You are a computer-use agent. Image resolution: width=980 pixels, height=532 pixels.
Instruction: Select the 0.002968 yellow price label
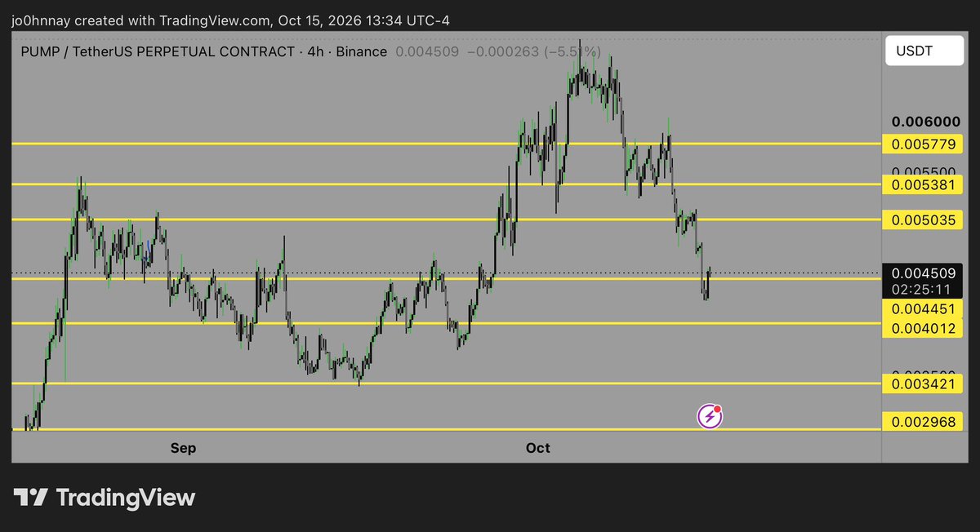(924, 421)
